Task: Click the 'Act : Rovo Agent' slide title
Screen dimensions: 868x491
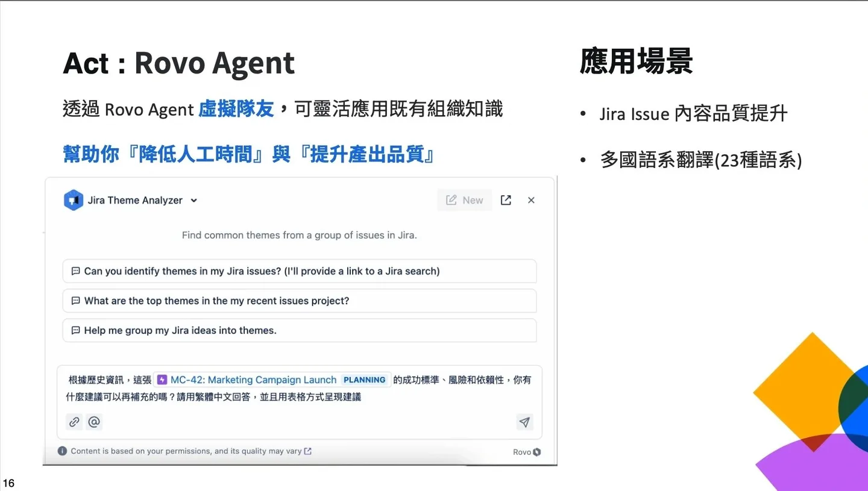Action: 179,63
